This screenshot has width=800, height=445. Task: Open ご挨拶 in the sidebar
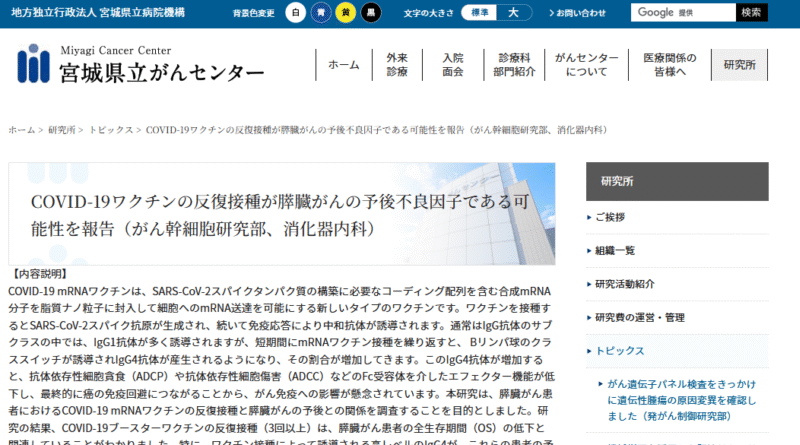tap(610, 217)
